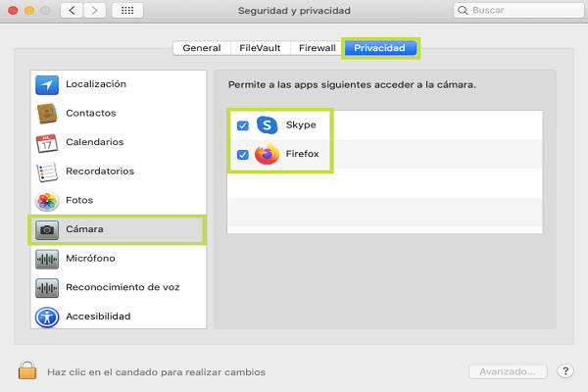
Task: Click the padlock to allow changes
Action: [27, 371]
